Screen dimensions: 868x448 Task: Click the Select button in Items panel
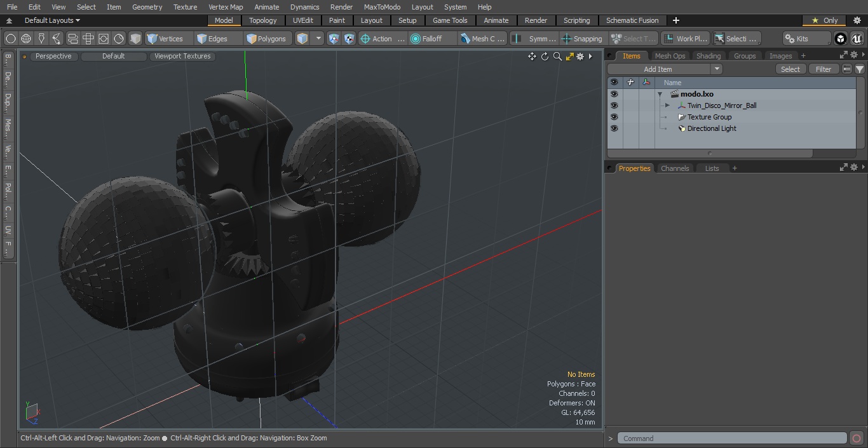[x=790, y=69]
